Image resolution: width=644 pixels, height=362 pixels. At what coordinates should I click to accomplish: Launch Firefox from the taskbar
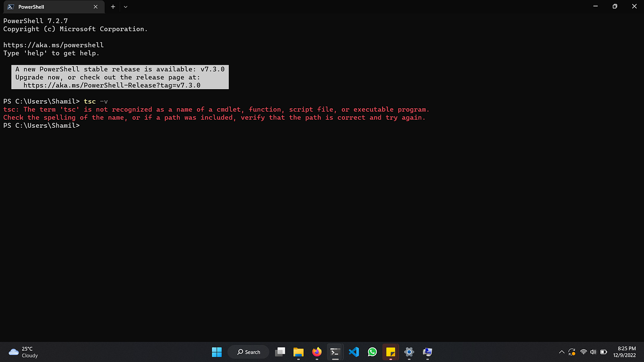(317, 352)
